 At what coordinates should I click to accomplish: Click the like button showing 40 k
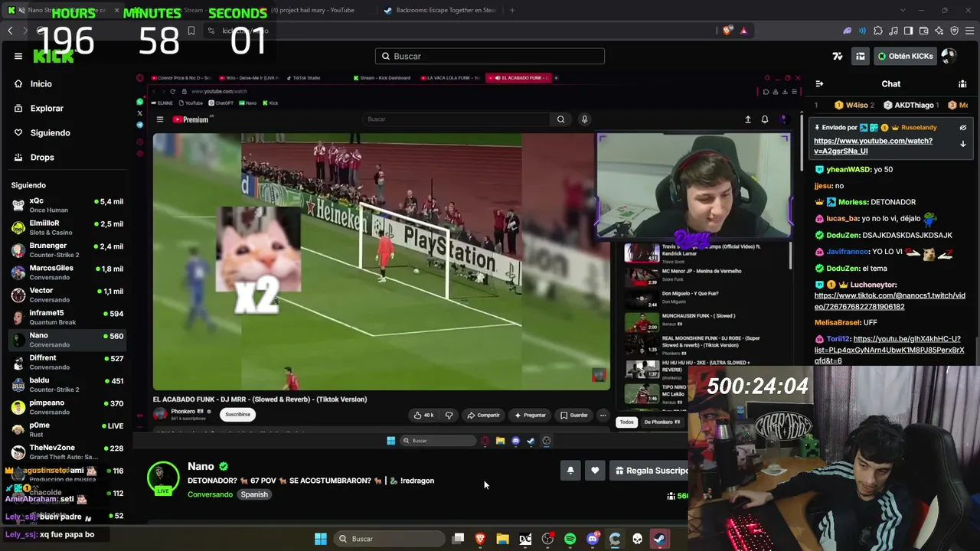point(423,415)
